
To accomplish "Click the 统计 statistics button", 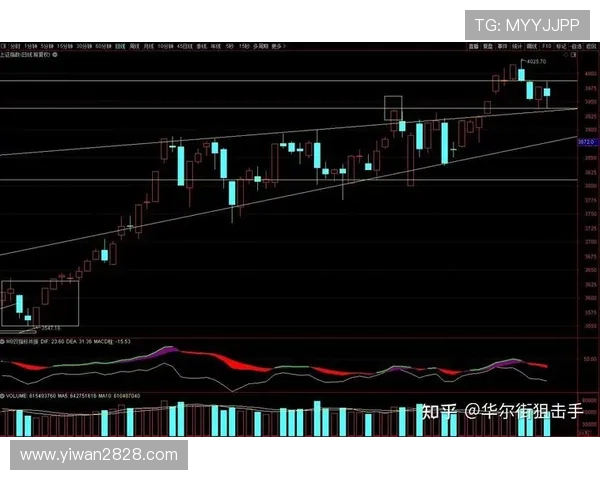I will 517,46.
